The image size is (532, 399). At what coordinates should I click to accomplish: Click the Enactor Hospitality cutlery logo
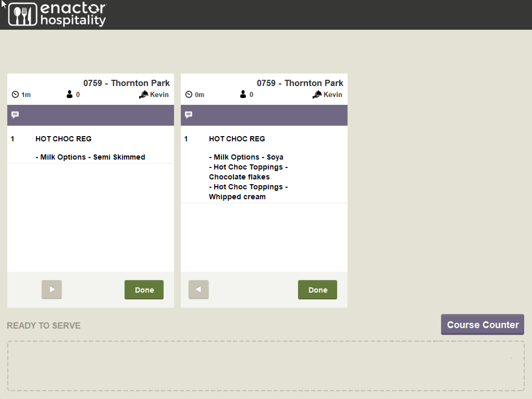click(23, 14)
